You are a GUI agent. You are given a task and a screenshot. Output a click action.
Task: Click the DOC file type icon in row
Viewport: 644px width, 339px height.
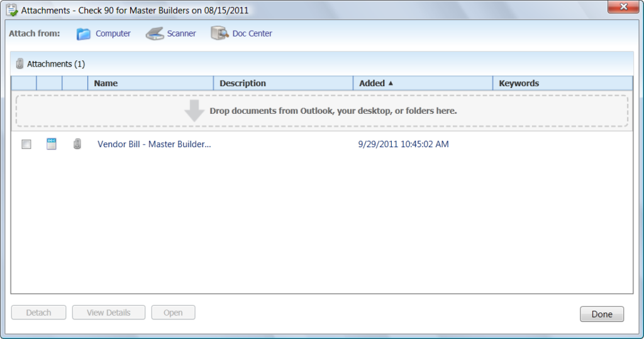52,144
